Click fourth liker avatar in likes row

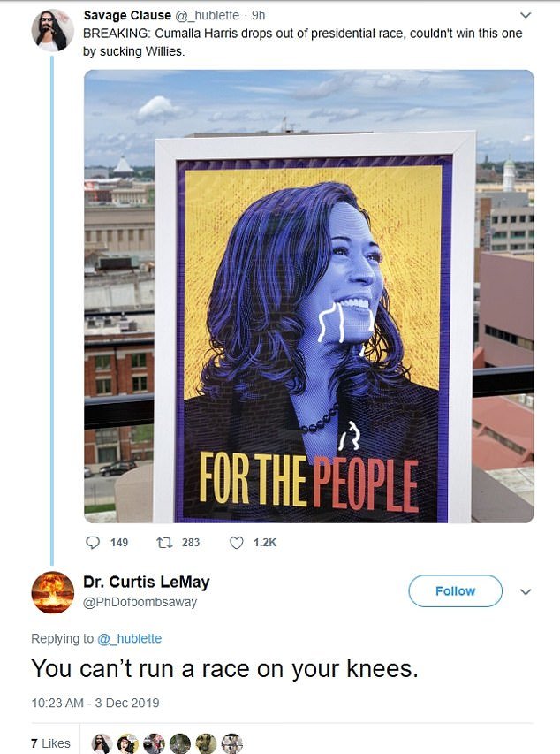tap(180, 743)
